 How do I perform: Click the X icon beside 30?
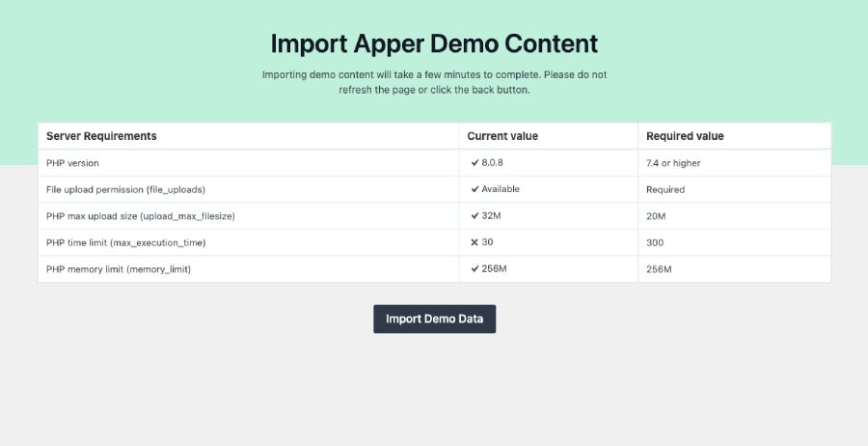[x=475, y=242]
